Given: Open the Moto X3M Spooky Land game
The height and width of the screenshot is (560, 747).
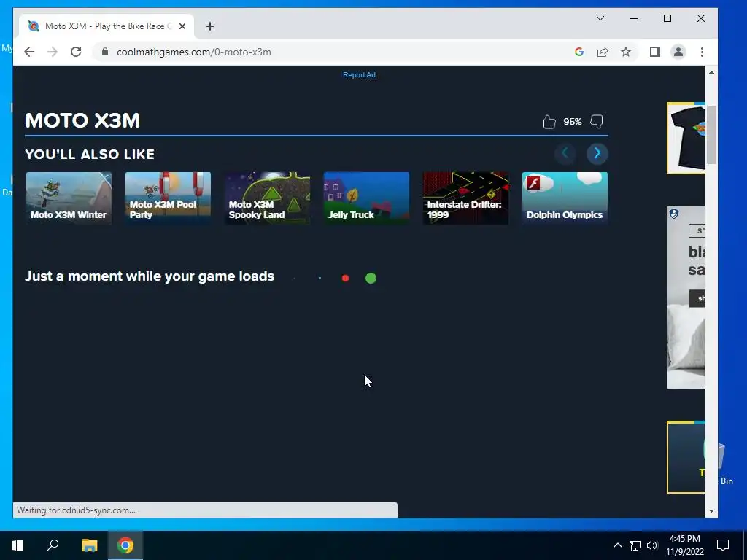Looking at the screenshot, I should click(x=267, y=198).
